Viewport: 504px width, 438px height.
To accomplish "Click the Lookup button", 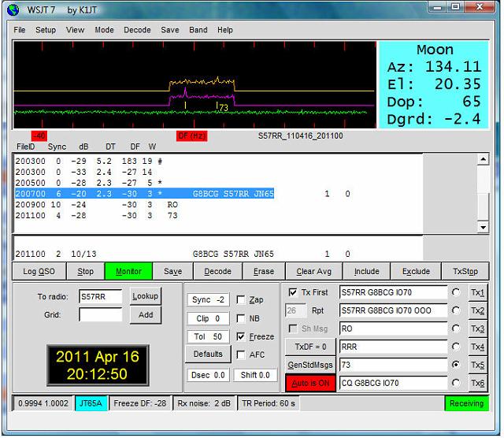I will (146, 296).
